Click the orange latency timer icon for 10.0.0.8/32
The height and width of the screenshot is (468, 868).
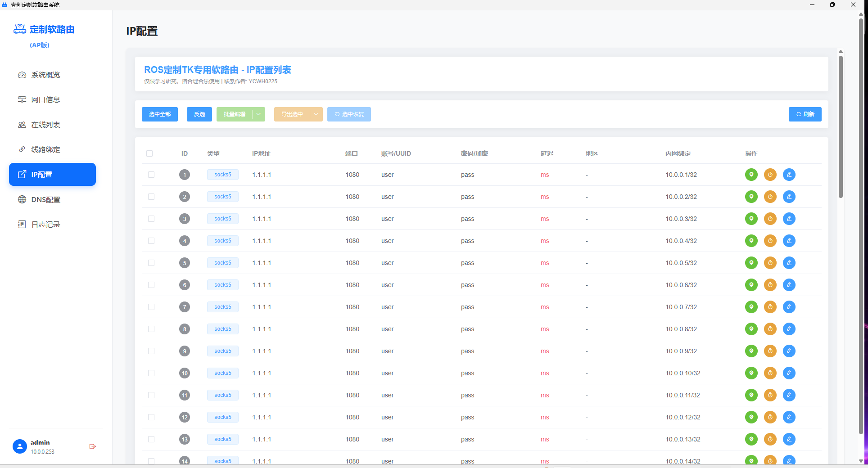coord(770,329)
